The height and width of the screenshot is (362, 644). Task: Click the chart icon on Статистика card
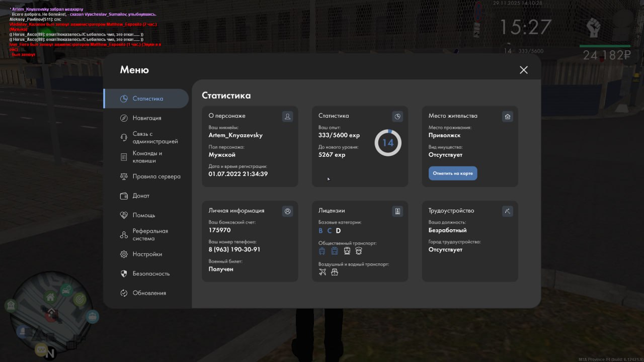(397, 117)
